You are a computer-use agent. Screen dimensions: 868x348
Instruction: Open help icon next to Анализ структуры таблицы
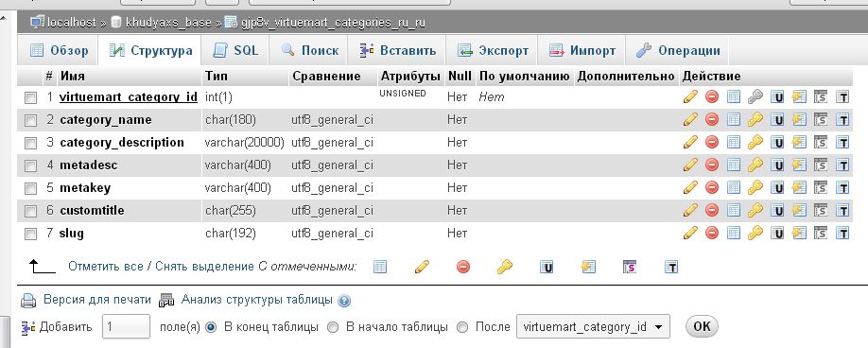click(344, 301)
